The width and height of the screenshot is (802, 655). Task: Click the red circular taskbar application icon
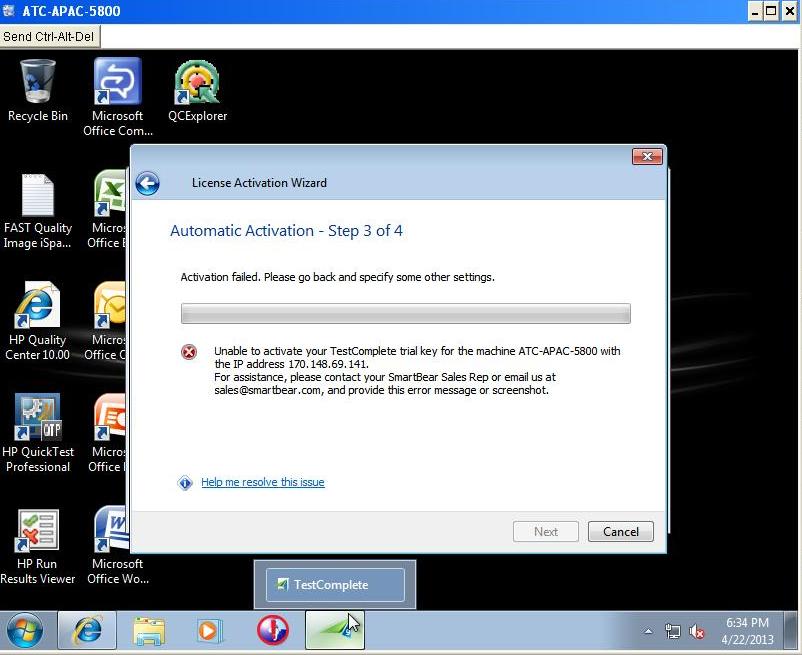(273, 630)
